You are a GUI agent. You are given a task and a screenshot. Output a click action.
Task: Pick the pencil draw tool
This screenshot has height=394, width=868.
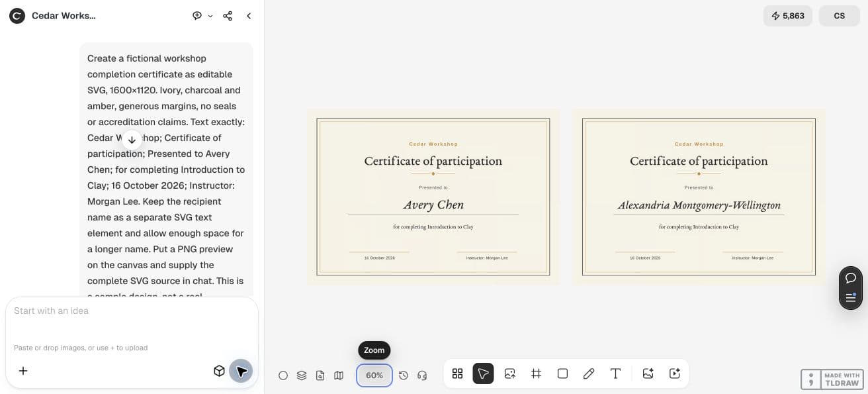point(589,373)
